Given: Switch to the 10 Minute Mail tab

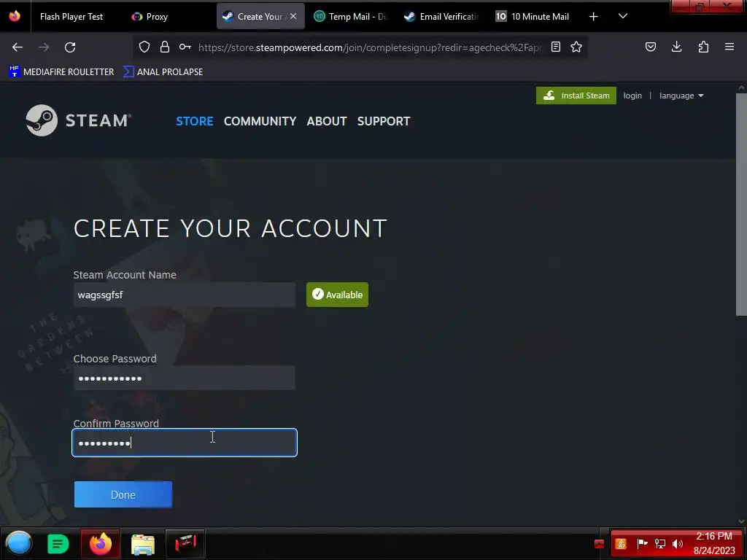Looking at the screenshot, I should (x=533, y=16).
